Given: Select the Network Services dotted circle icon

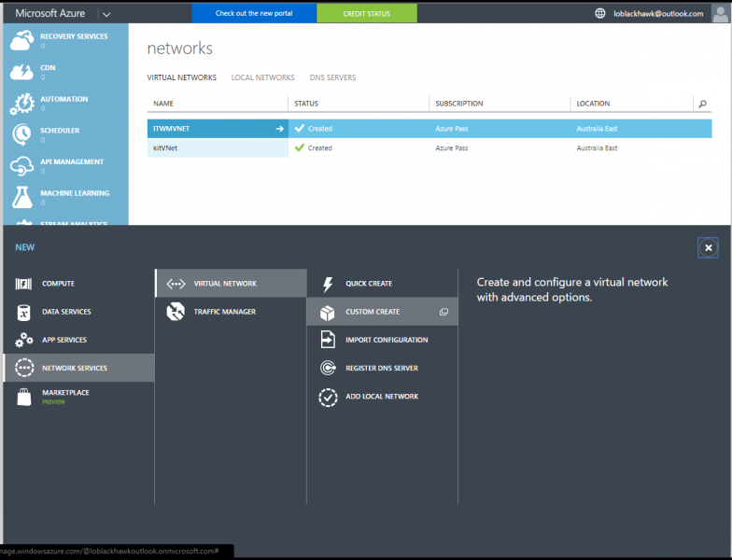Looking at the screenshot, I should pyautogui.click(x=24, y=368).
